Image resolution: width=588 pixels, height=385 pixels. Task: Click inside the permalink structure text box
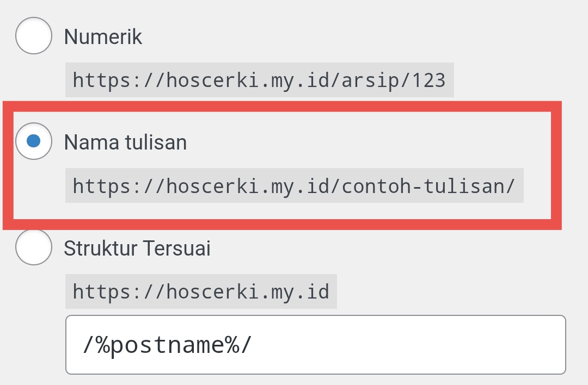[316, 344]
